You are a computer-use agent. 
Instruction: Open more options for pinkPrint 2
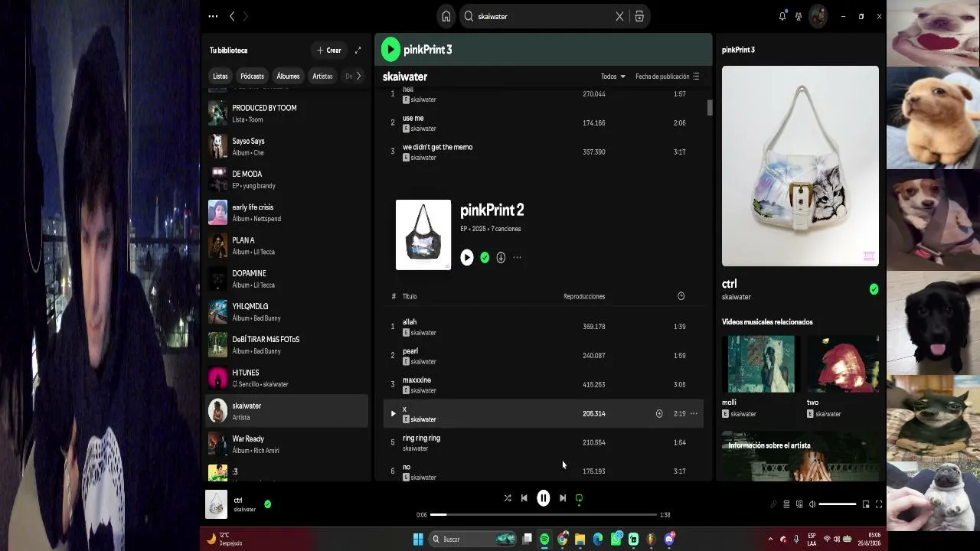[x=517, y=258]
